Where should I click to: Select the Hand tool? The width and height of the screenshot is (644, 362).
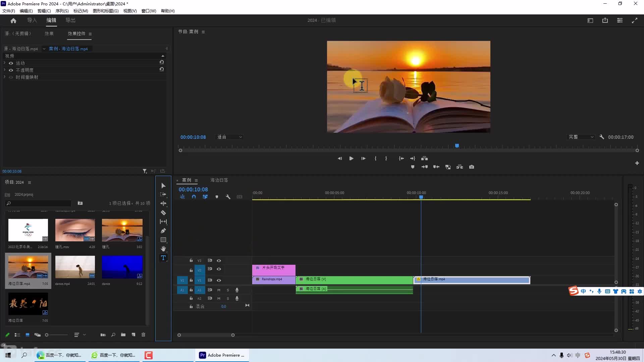(163, 249)
